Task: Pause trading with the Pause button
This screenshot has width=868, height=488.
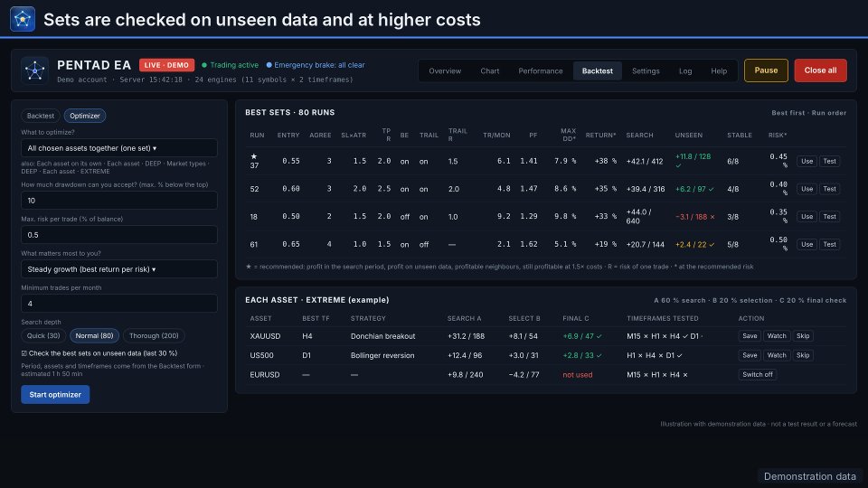Action: point(766,70)
